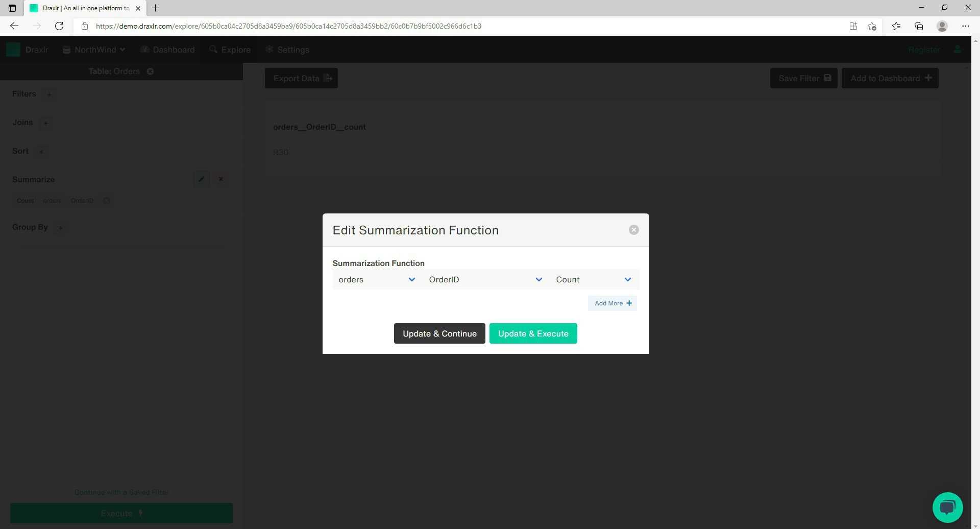Close the Draxlr browser tab
980x529 pixels.
[138, 8]
